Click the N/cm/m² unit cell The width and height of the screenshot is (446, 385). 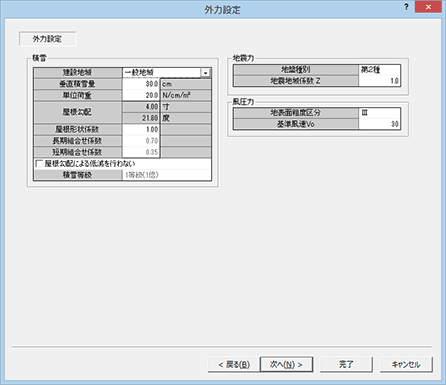[x=186, y=95]
